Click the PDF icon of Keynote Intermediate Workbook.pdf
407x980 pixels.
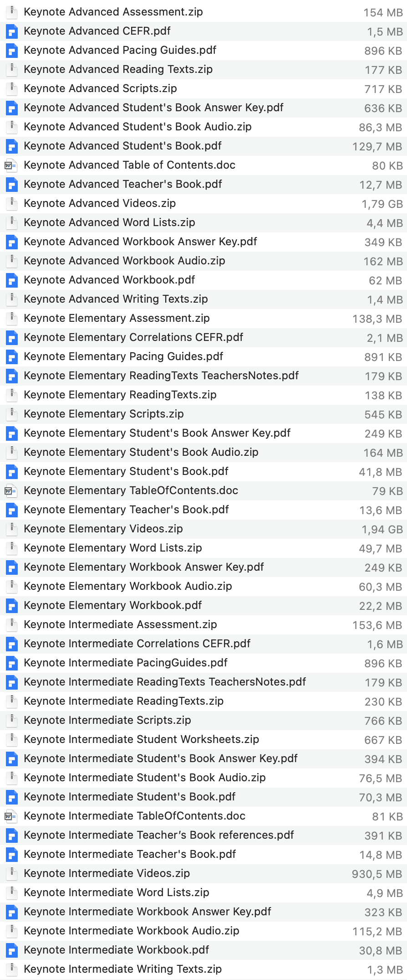(11, 950)
